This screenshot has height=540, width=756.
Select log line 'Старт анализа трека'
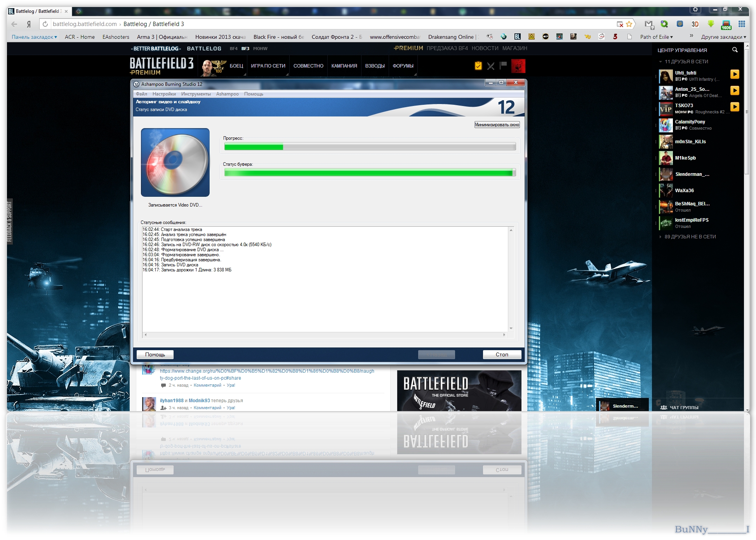[x=172, y=229]
